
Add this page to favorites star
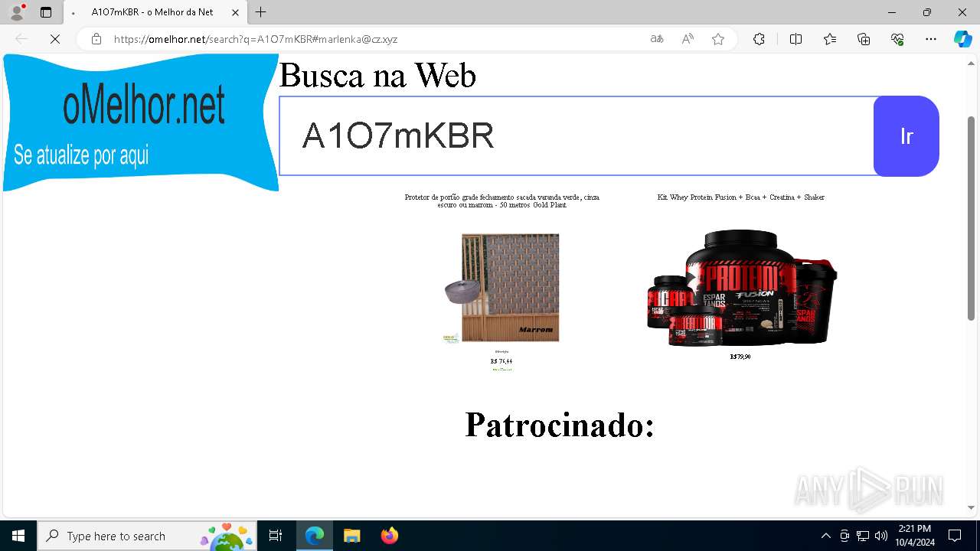click(x=718, y=39)
